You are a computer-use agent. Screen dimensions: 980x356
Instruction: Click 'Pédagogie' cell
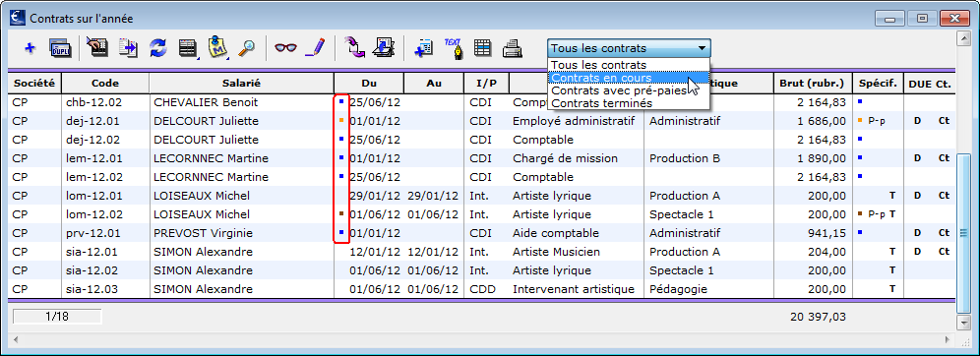click(x=679, y=289)
